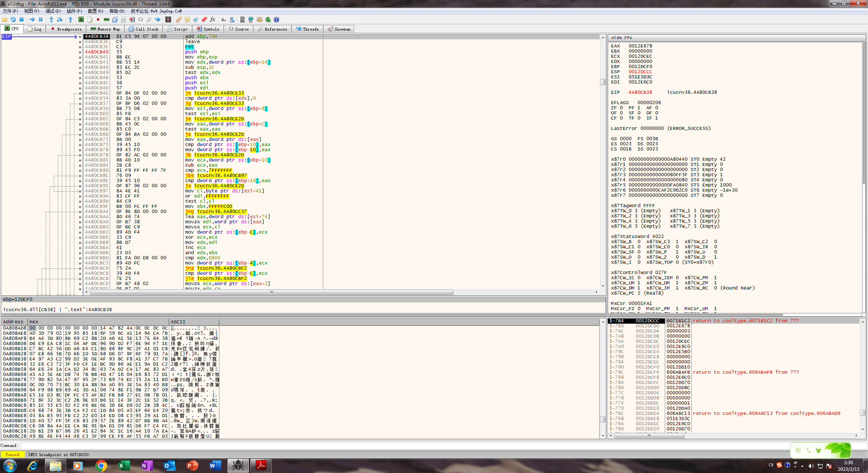Click the Step Into toolbar icon
Screen dimensions: 868x473
pyautogui.click(x=51, y=19)
